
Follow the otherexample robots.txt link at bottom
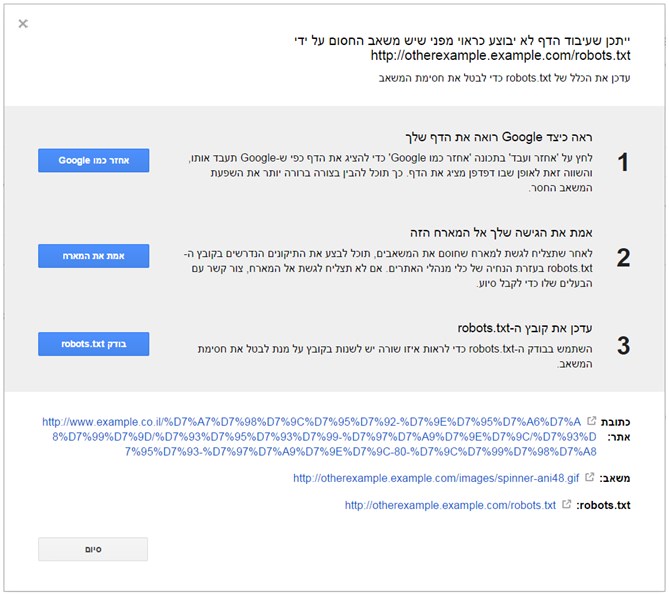tap(449, 506)
